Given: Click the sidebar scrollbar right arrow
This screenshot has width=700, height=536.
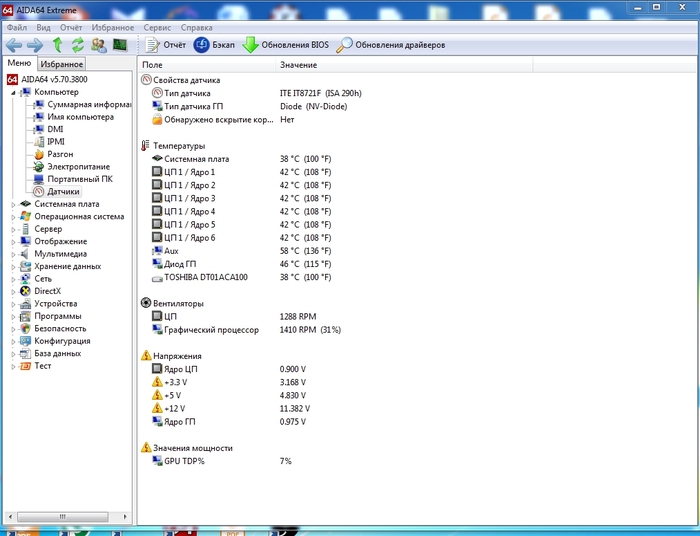Looking at the screenshot, I should click(x=125, y=517).
